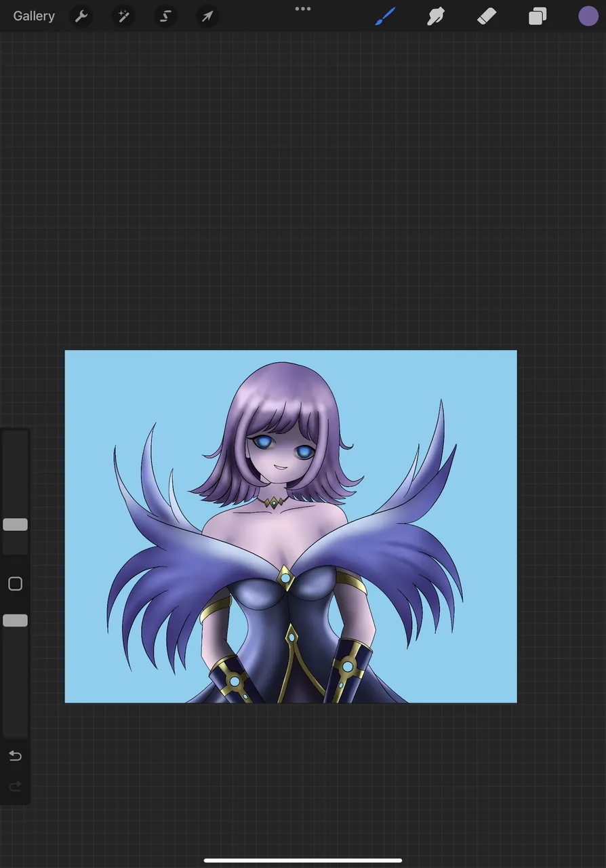Open the Actions wrench menu

click(81, 16)
